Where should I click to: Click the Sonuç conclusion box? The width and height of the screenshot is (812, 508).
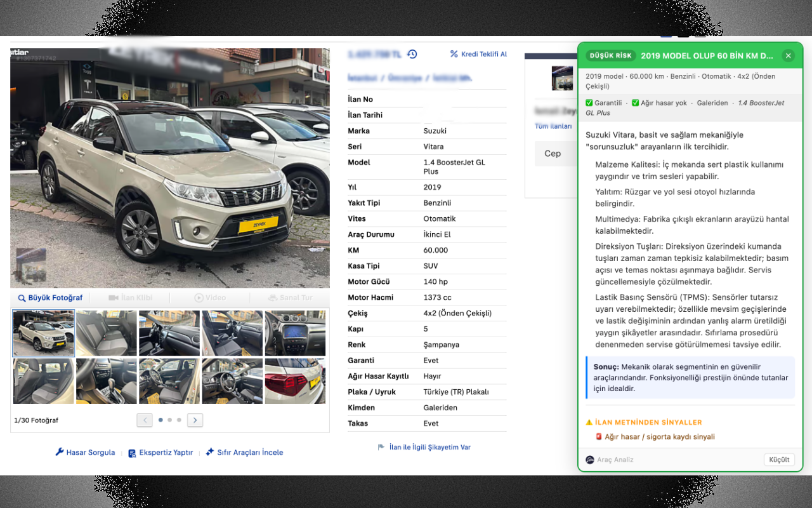point(690,378)
